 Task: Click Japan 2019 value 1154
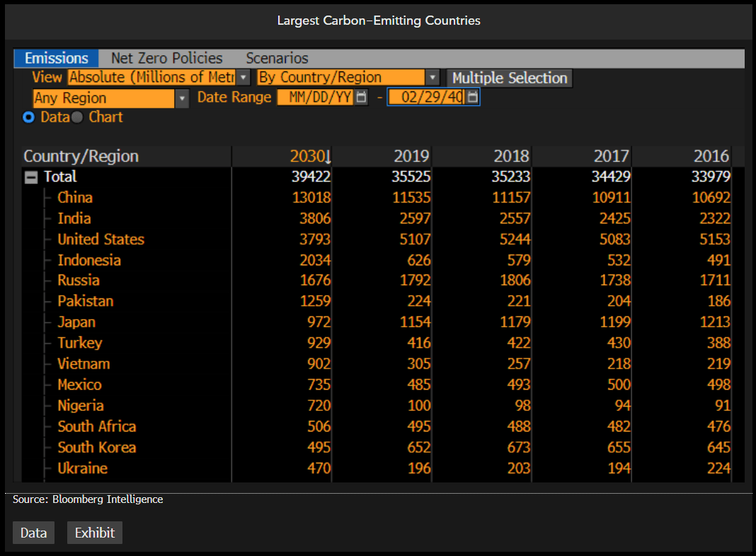click(415, 322)
